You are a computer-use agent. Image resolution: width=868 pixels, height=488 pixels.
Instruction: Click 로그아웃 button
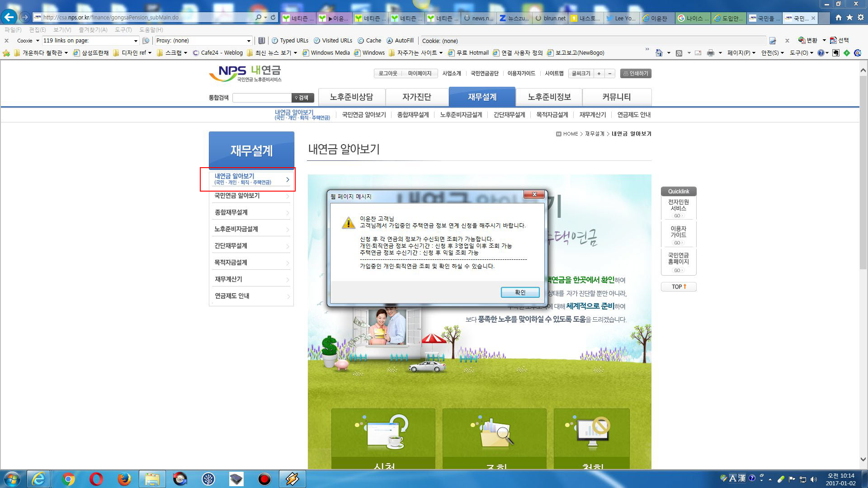[388, 73]
